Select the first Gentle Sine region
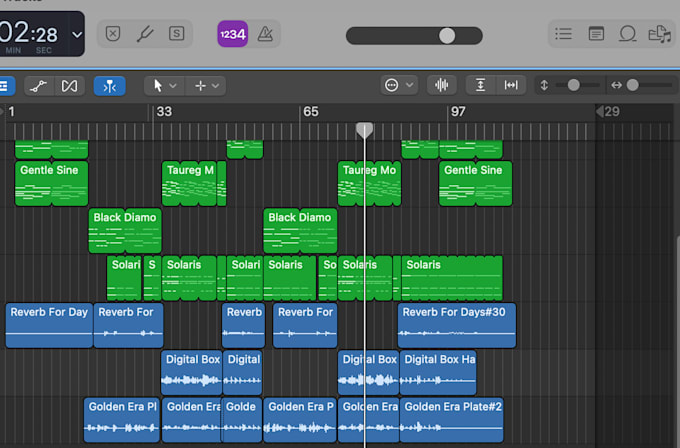Image resolution: width=680 pixels, height=448 pixels. 52,183
